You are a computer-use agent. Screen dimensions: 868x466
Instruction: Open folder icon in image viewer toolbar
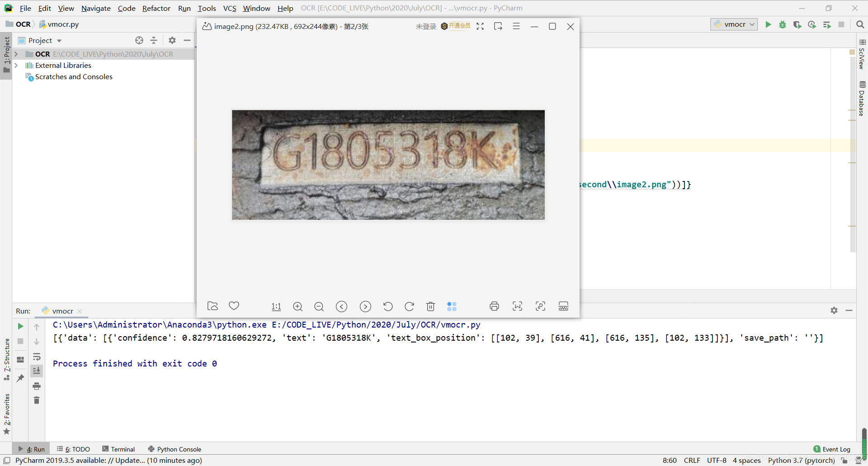tap(212, 306)
